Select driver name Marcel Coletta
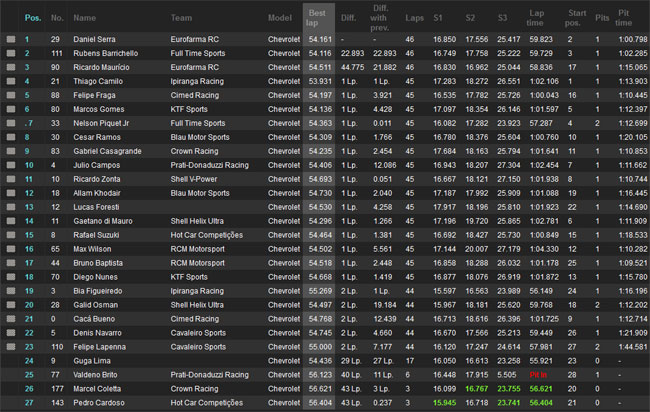 tap(97, 389)
